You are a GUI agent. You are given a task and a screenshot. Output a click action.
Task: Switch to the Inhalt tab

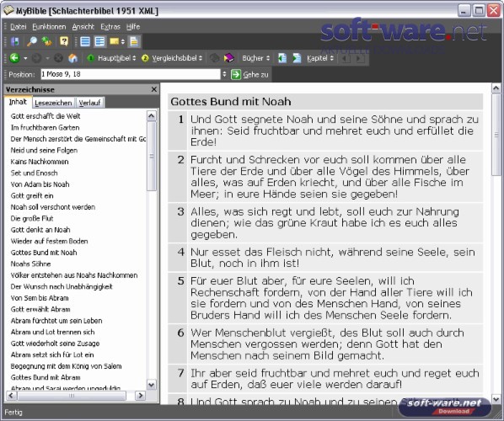click(x=18, y=102)
